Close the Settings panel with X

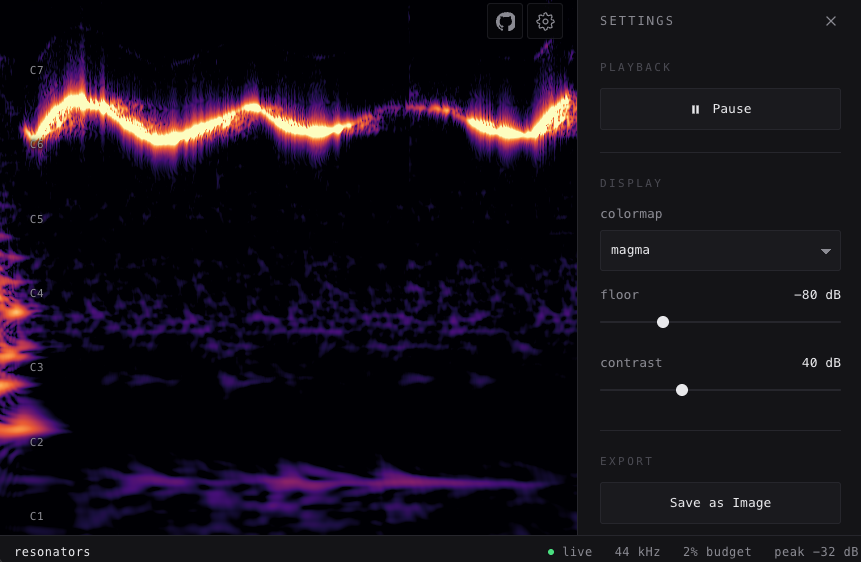831,21
